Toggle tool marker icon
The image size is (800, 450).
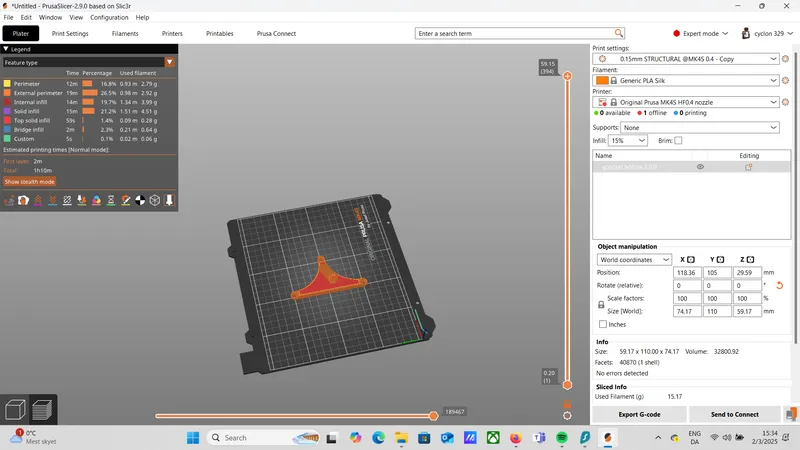169,201
